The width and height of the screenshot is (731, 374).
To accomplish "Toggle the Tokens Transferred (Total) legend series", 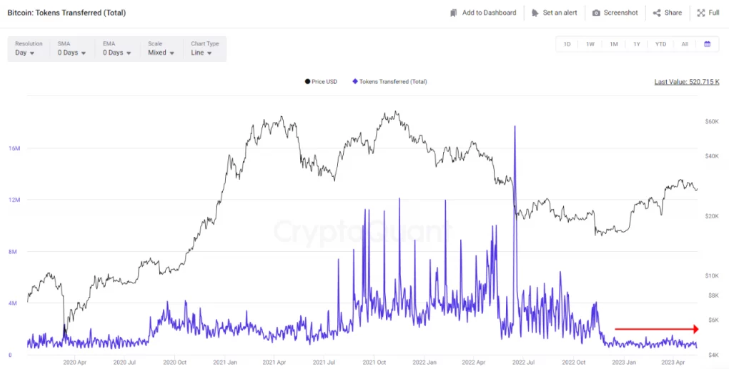I will (x=390, y=82).
